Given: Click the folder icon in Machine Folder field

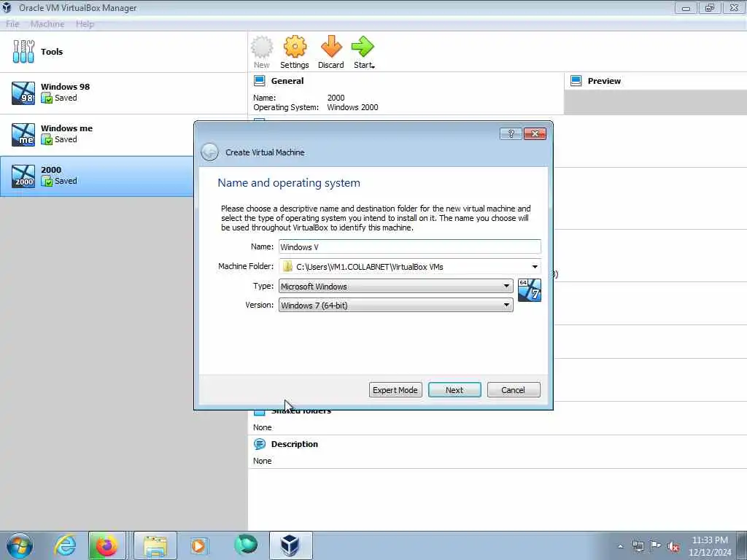Looking at the screenshot, I should (x=287, y=267).
